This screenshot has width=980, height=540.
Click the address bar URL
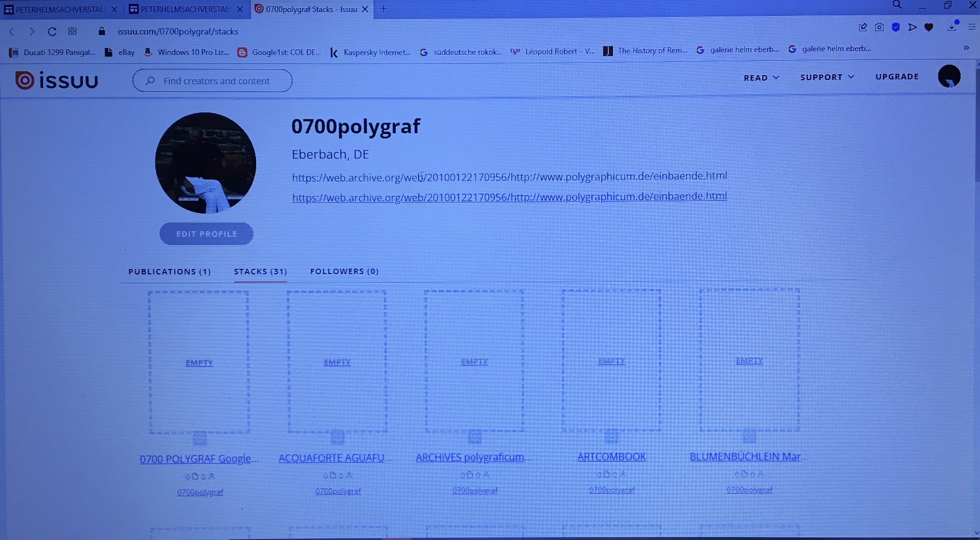(178, 31)
